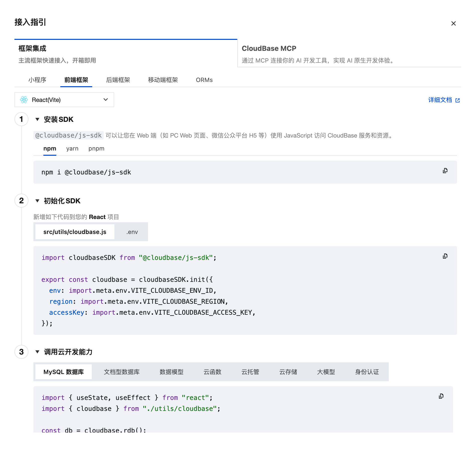
Task: Click the external link icon beside 详细文档
Action: coord(458,100)
